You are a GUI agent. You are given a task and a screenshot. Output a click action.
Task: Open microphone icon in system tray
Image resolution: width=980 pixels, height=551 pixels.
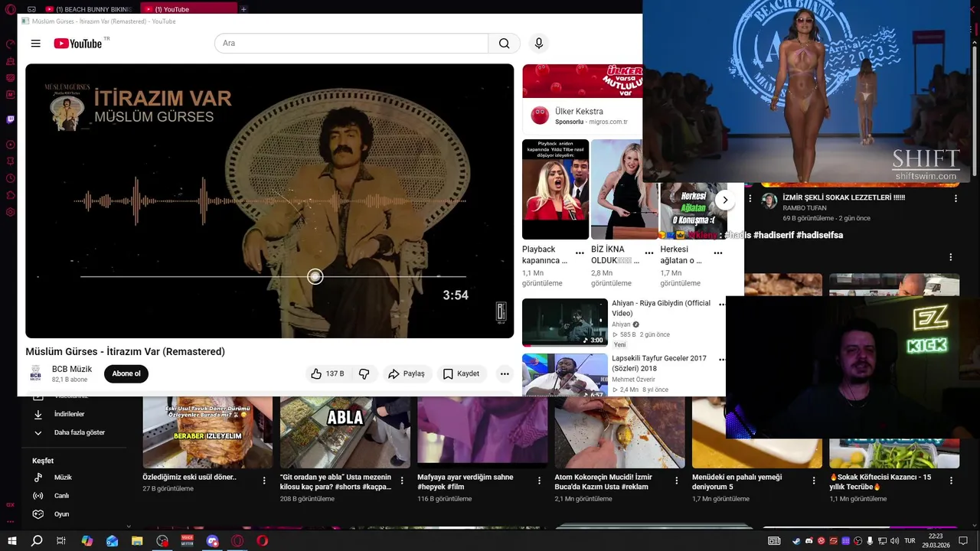(x=870, y=540)
